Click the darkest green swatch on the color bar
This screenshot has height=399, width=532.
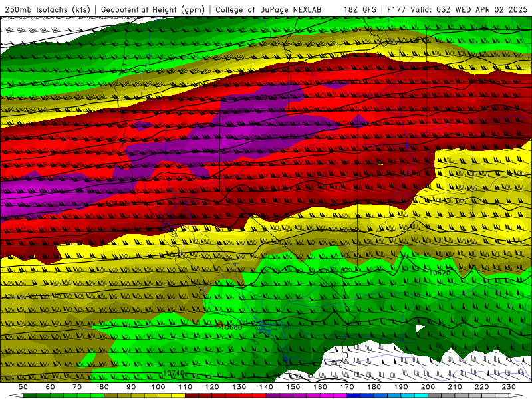coord(29,396)
